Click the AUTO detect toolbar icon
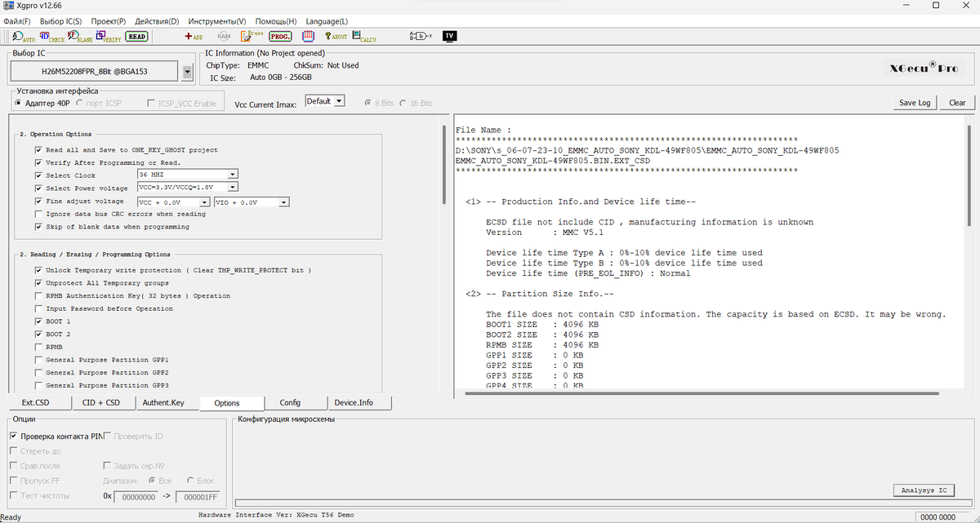The image size is (980, 523). (24, 36)
